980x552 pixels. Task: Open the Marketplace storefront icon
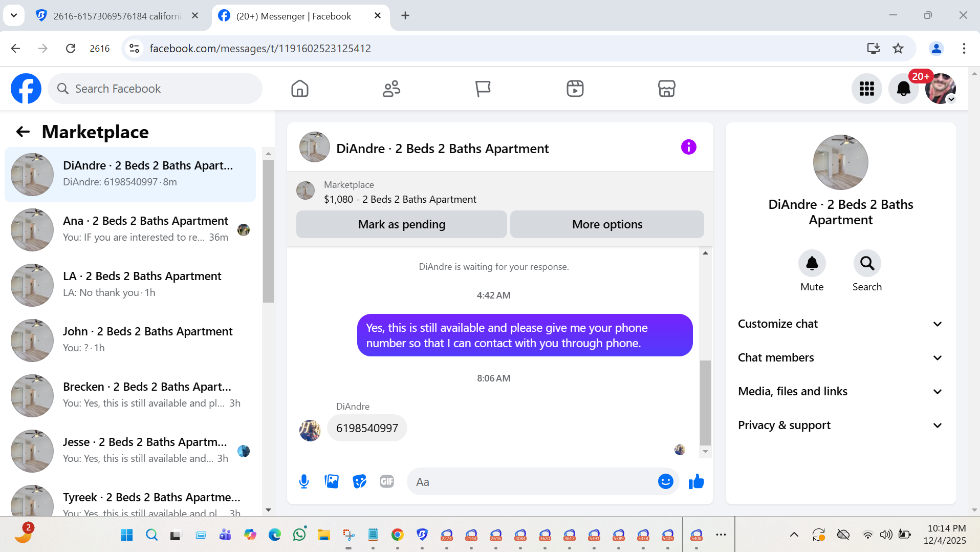(666, 89)
